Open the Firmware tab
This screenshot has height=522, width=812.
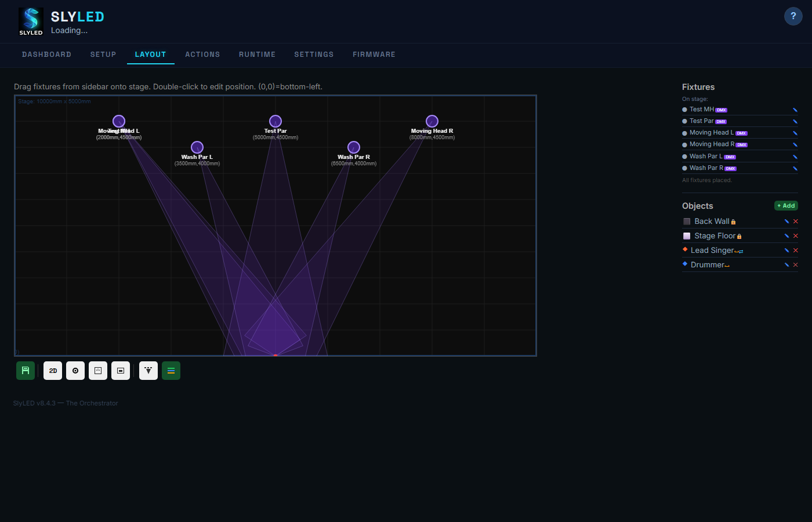(x=374, y=55)
